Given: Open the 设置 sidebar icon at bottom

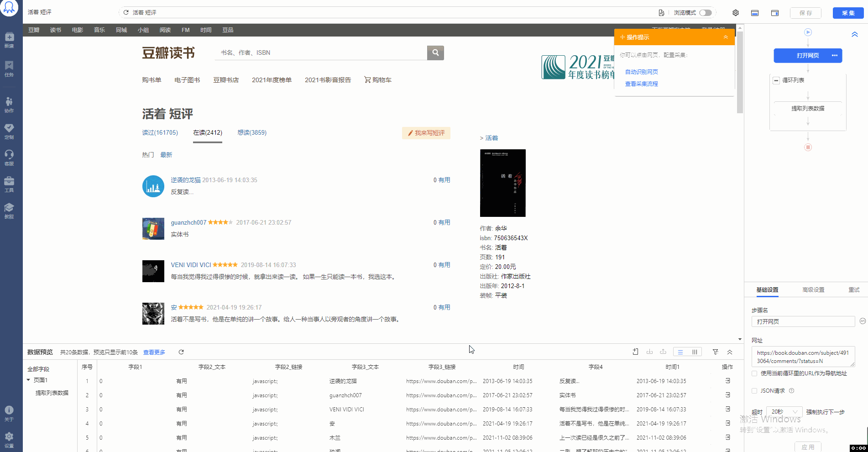Looking at the screenshot, I should [9, 440].
